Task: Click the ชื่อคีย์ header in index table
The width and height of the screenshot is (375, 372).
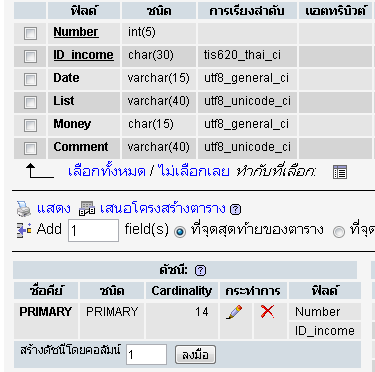Action: pos(46,291)
